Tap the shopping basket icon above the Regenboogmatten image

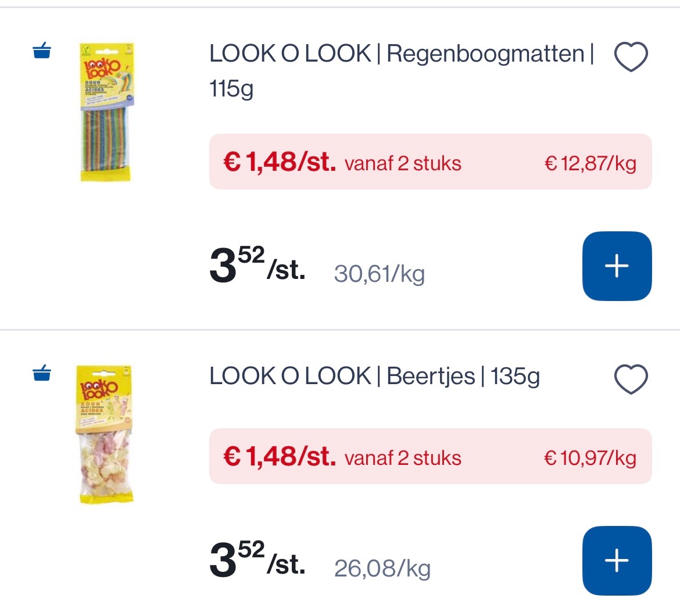click(41, 52)
